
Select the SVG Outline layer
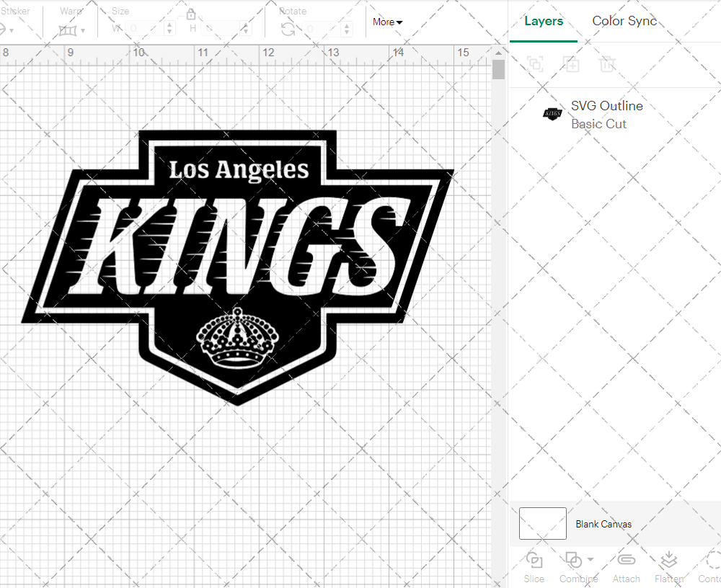click(606, 114)
